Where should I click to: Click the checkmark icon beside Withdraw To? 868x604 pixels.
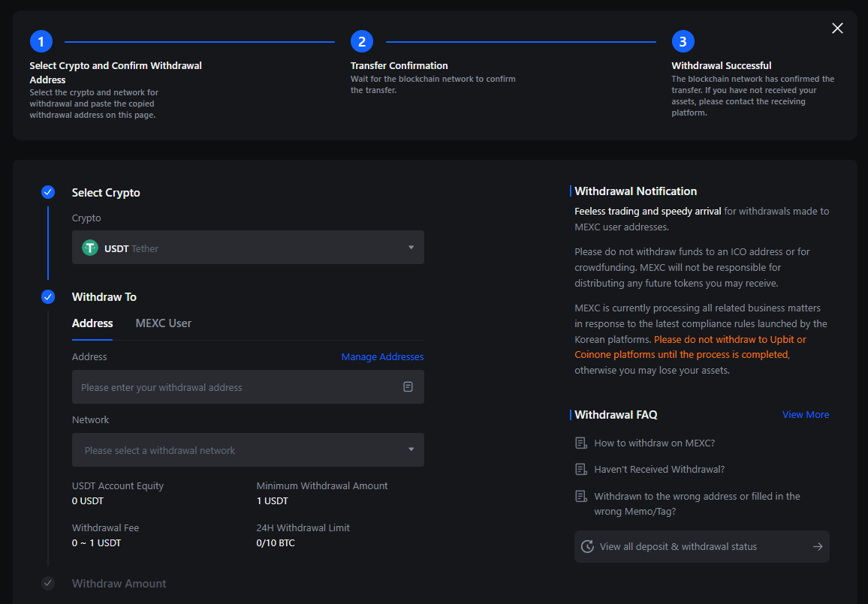pyautogui.click(x=48, y=297)
